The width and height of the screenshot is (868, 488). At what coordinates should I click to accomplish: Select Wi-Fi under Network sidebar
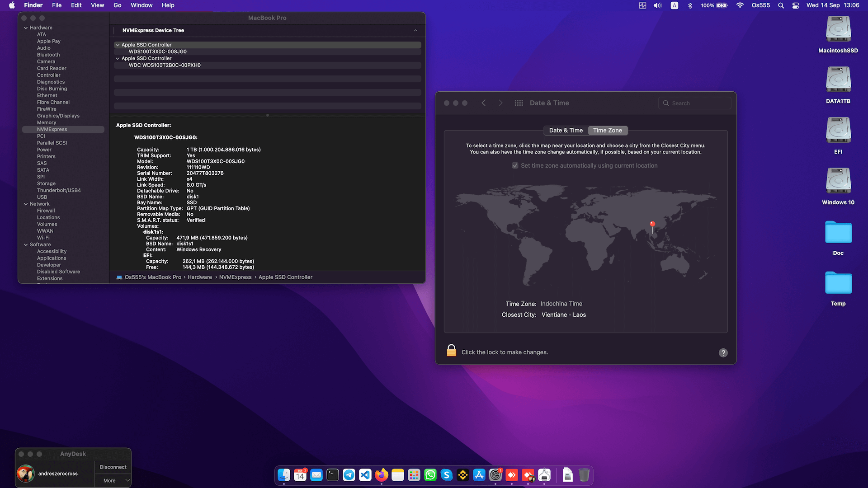(x=43, y=238)
